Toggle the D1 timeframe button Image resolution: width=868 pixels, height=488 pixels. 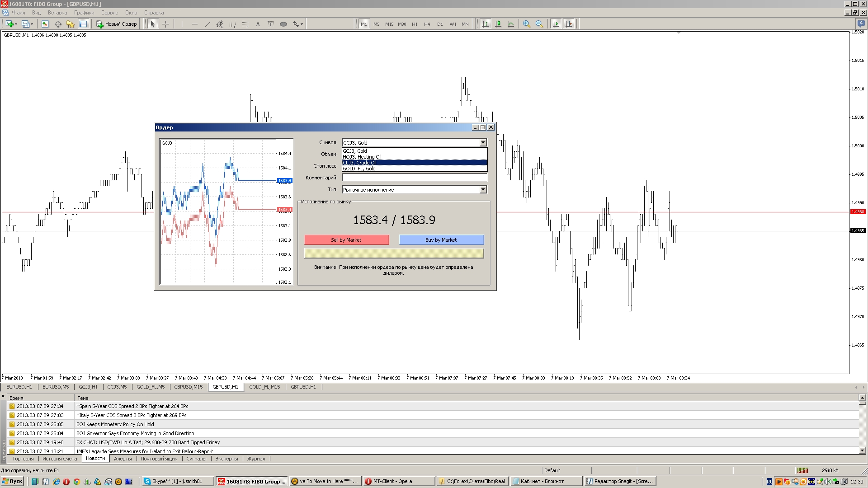pyautogui.click(x=440, y=24)
